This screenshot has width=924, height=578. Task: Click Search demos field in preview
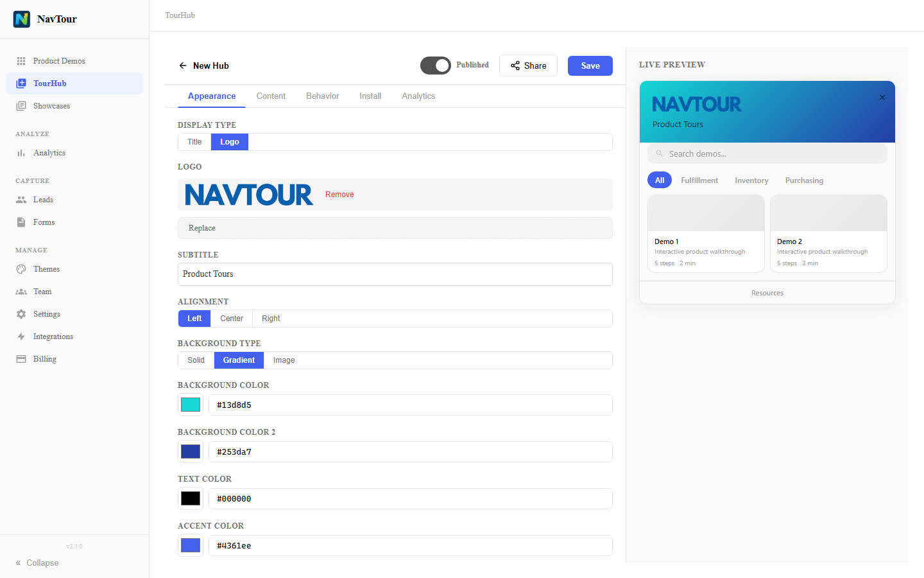pos(767,153)
